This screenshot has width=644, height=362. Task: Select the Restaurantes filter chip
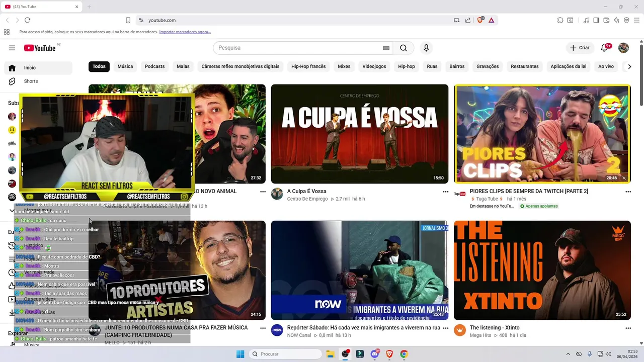525,66
